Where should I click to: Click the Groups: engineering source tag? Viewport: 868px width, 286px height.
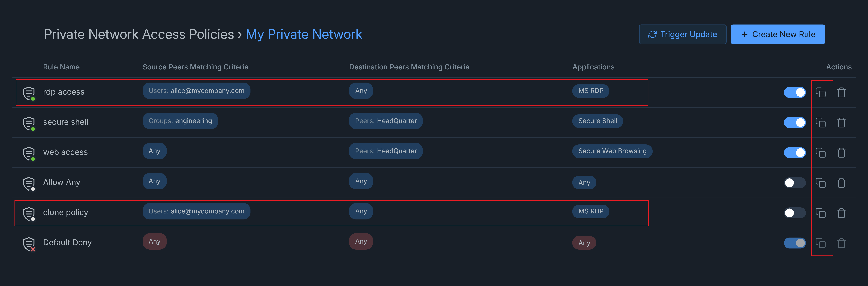pos(180,121)
